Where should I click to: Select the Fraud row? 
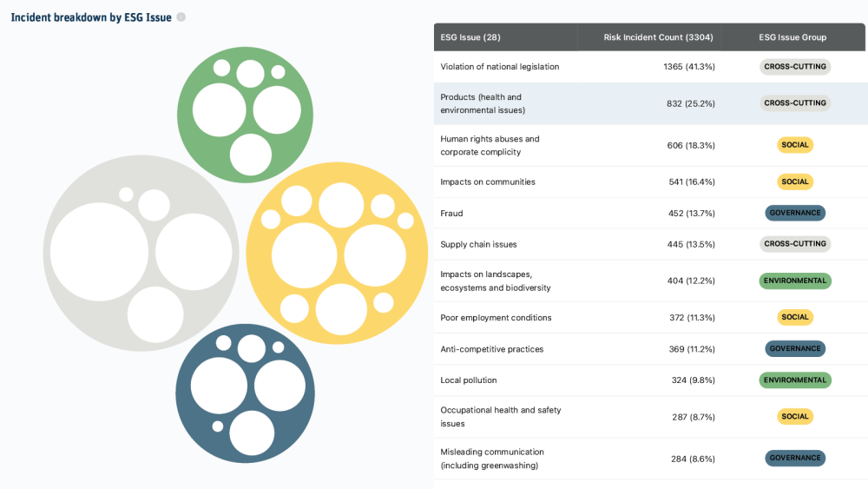tap(452, 214)
